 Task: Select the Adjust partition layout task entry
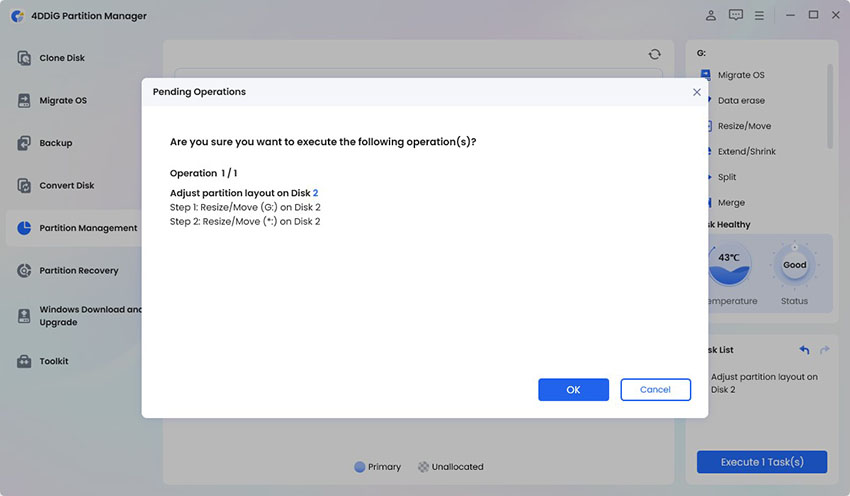(764, 383)
